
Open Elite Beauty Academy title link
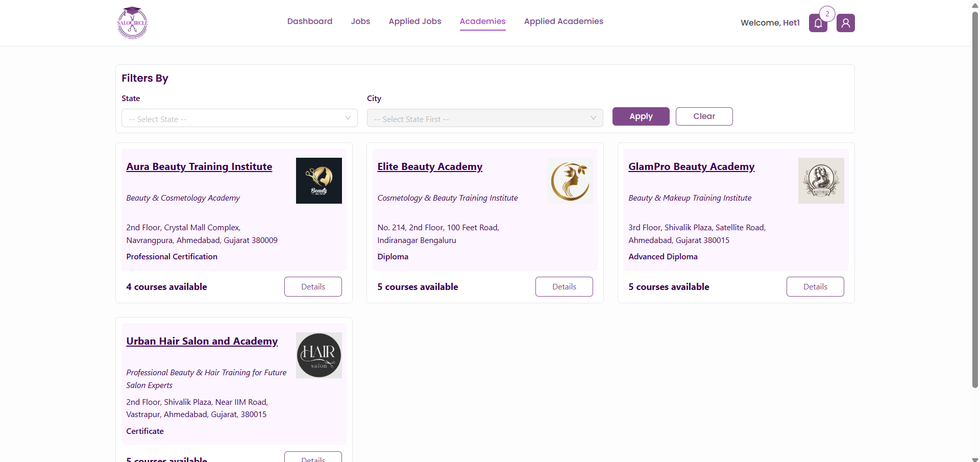(x=430, y=167)
